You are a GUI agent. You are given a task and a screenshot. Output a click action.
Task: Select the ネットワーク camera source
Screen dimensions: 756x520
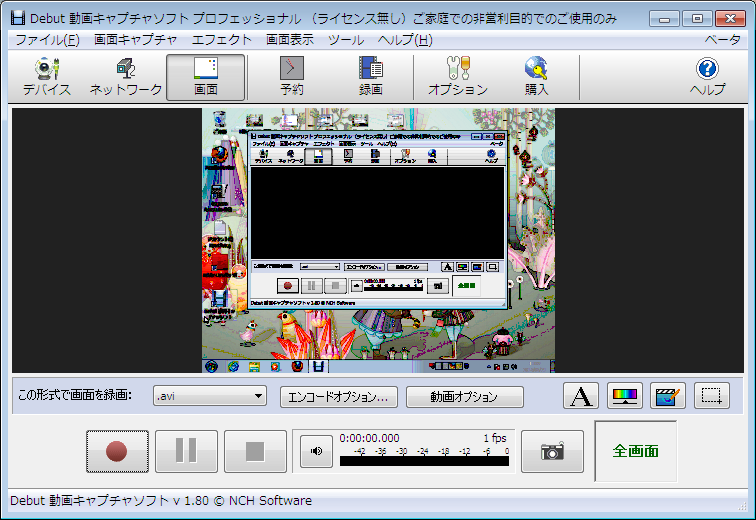[x=125, y=77]
